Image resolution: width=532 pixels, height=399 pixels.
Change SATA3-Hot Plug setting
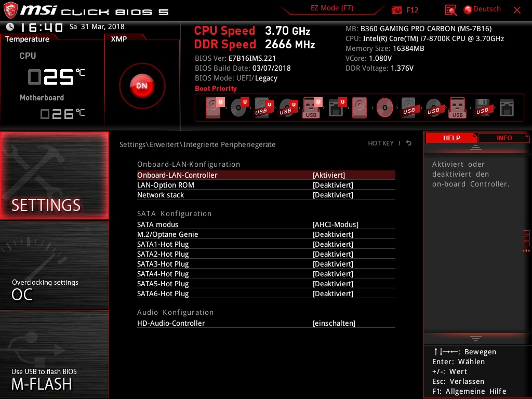coord(333,263)
